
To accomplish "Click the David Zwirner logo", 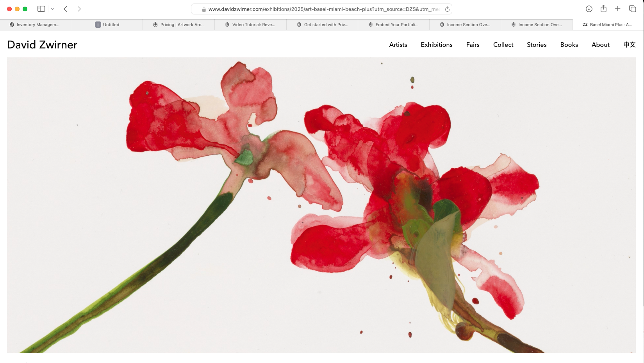I will coord(42,44).
